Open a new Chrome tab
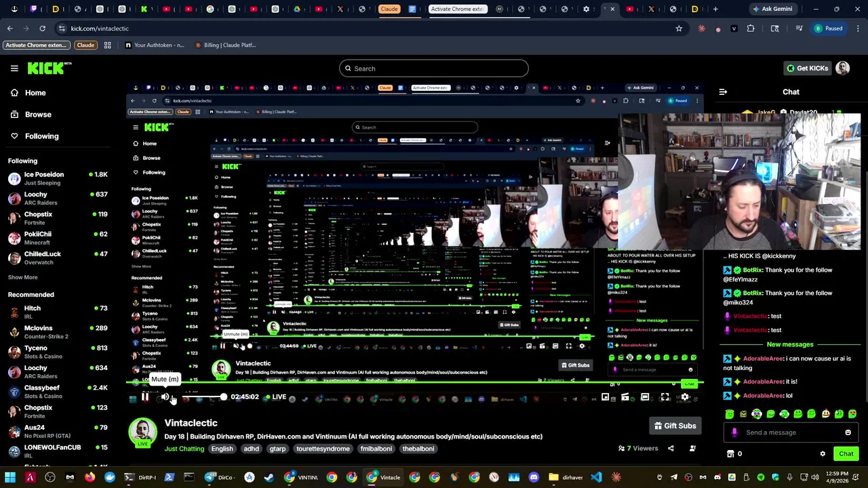The image size is (868, 488). coord(715,9)
